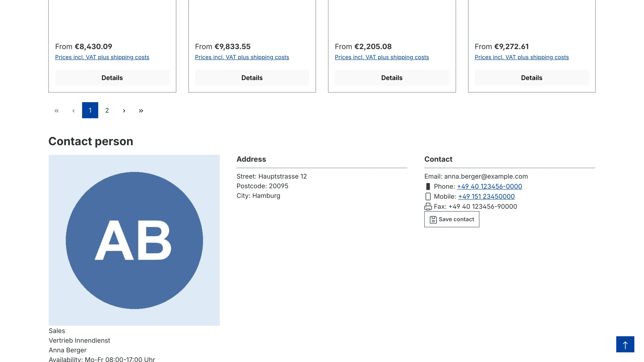Open VAT and shipping link under €9,833.55
The width and height of the screenshot is (644, 362).
[x=242, y=57]
